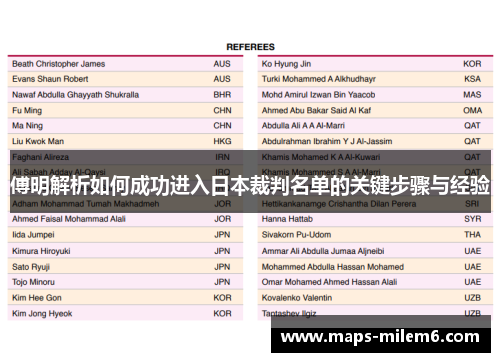Select the name Beath Christopher James
Image resolution: width=500 pixels, height=362 pixels.
(x=59, y=64)
